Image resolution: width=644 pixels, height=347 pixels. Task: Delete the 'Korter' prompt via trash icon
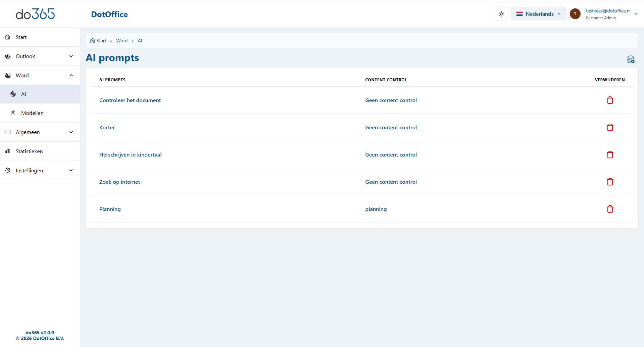[x=610, y=127]
